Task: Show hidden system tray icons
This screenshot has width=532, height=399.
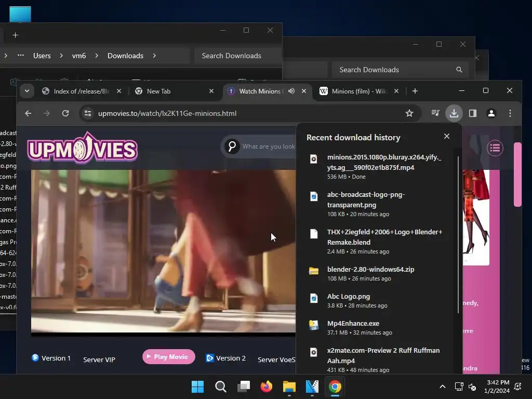Action: point(443,387)
